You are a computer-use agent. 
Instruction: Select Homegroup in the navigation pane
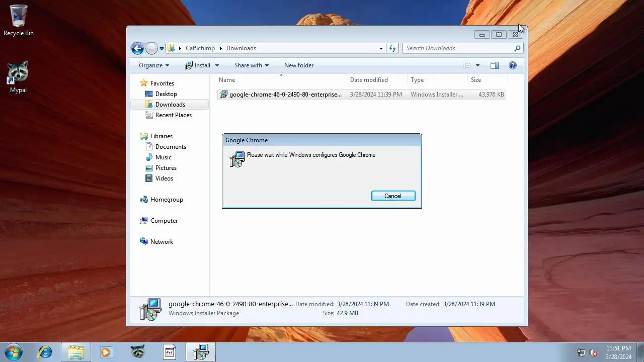(167, 200)
